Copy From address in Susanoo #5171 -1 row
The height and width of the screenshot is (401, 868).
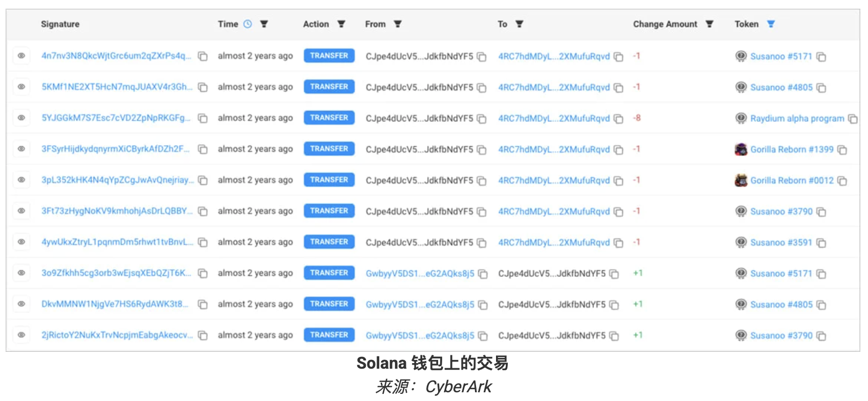coord(482,57)
